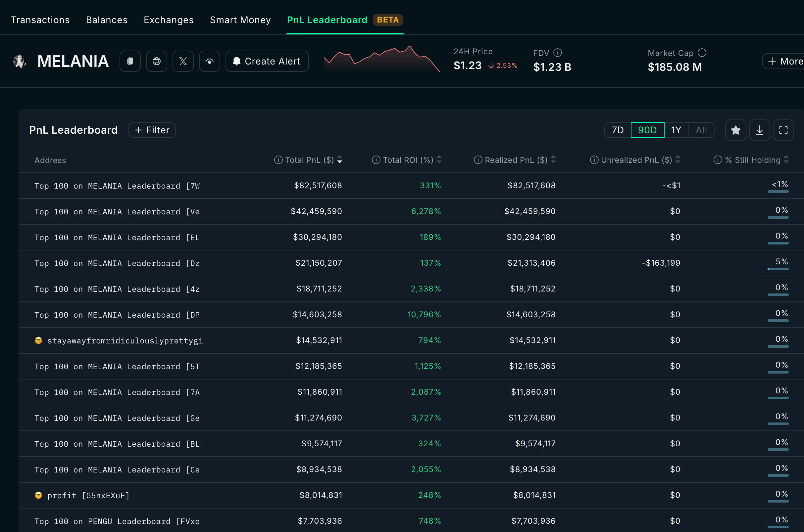This screenshot has height=532, width=804.
Task: Expand leaderboard to fullscreen
Action: pyautogui.click(x=783, y=130)
